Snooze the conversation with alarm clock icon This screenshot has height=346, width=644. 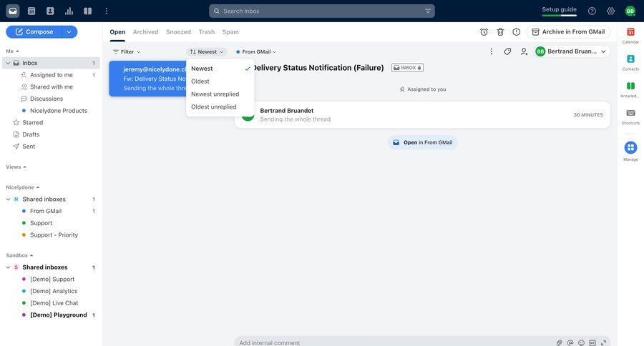tap(484, 31)
